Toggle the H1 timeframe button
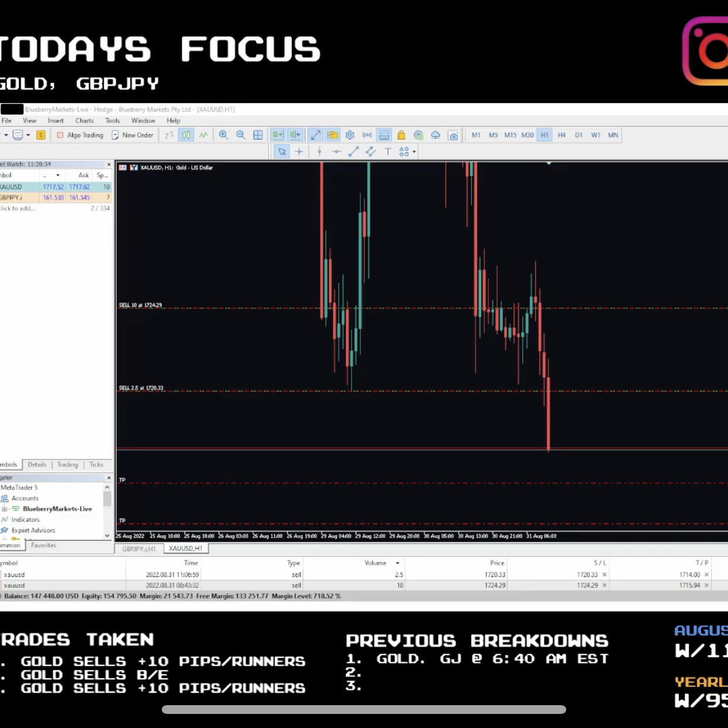The height and width of the screenshot is (728, 728). [x=545, y=135]
